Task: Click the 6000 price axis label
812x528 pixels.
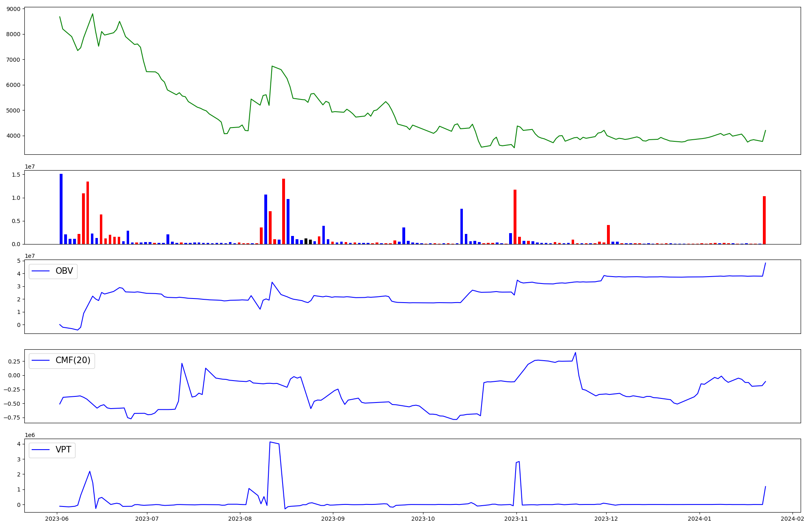Action: click(13, 85)
